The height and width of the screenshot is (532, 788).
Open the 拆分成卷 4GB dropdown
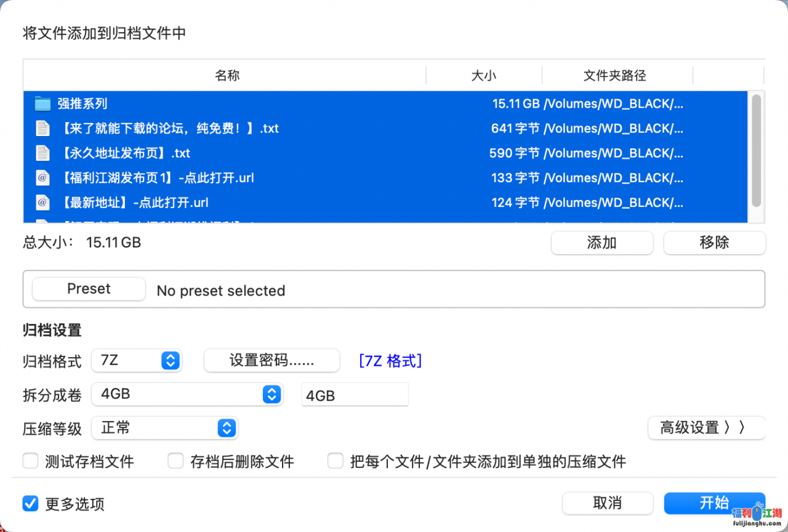(271, 395)
